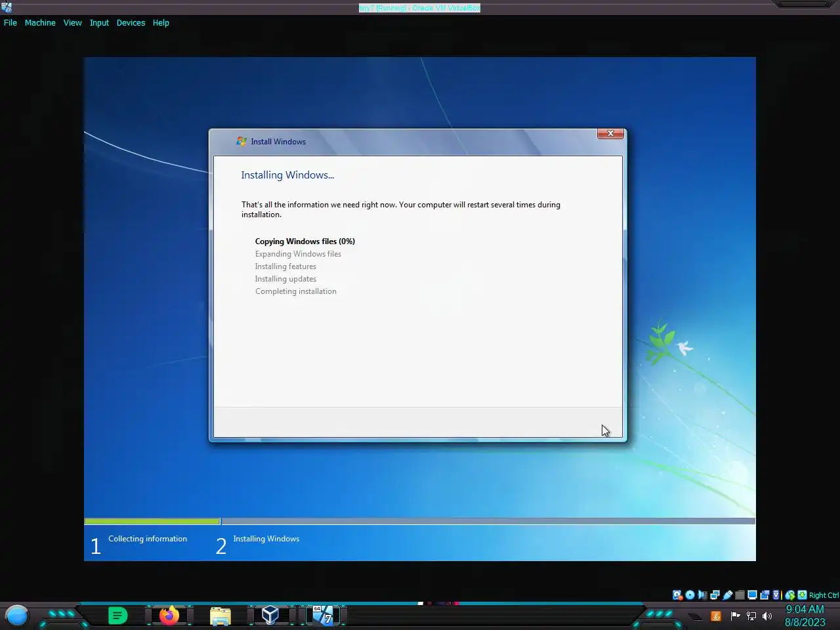Click the recording indicator in status bar

765,595
